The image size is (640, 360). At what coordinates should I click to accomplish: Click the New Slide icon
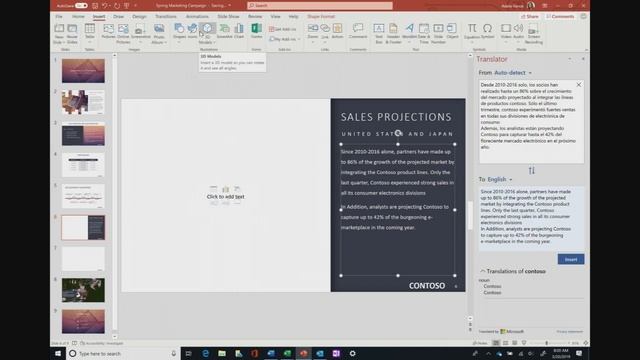59,29
